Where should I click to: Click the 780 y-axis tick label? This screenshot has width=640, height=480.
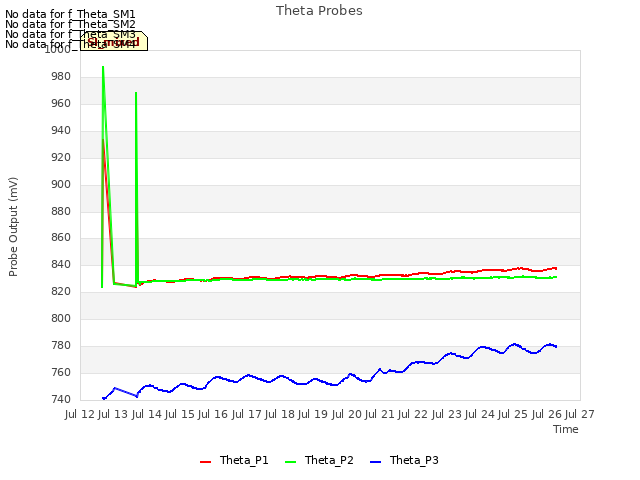[61, 345]
